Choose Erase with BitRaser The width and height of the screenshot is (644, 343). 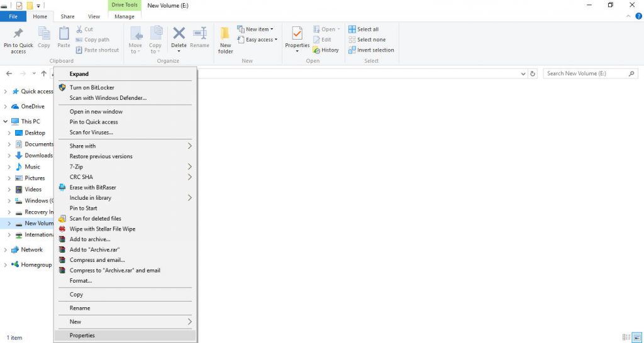(125, 187)
